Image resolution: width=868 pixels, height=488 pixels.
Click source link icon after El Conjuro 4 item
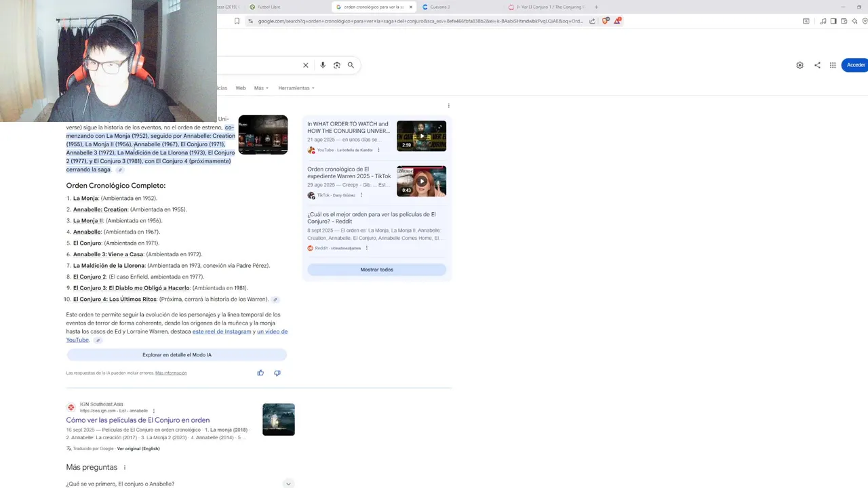[275, 300]
